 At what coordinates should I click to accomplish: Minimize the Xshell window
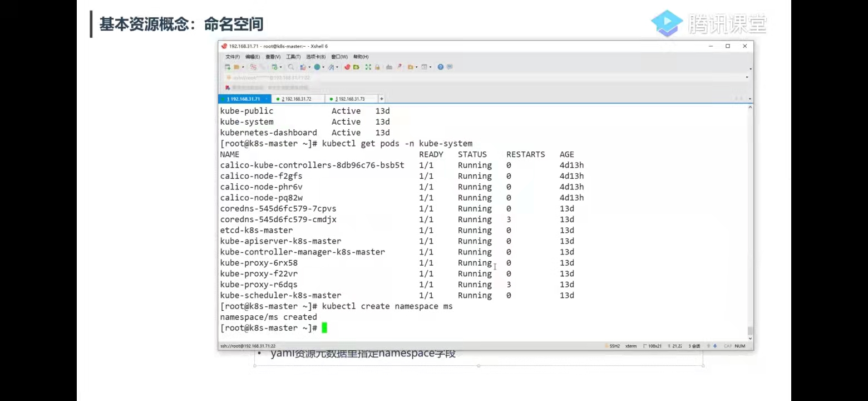[x=711, y=46]
